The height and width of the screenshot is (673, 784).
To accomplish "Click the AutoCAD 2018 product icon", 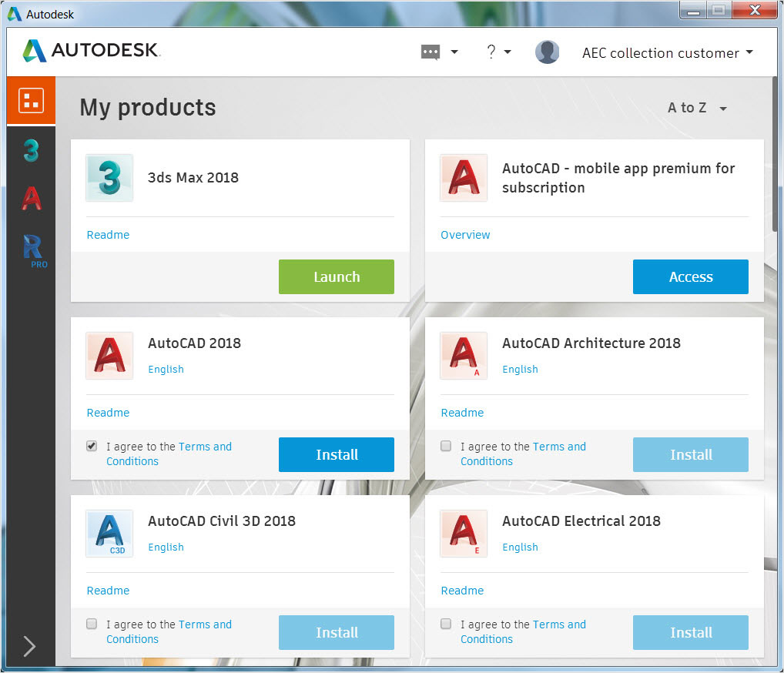I will pos(109,356).
